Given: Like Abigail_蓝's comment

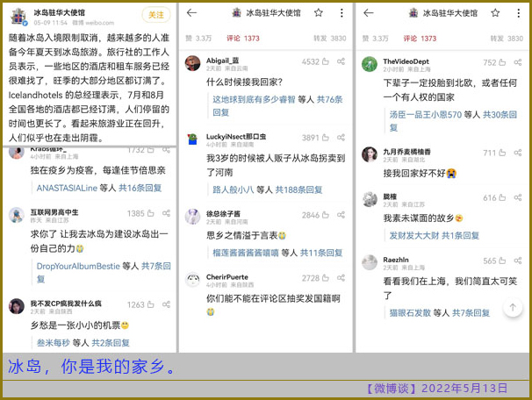Looking at the screenshot, I should [x=326, y=62].
